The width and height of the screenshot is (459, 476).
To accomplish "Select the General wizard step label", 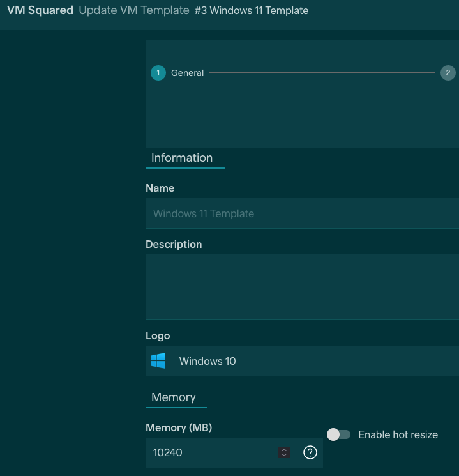I will coord(187,73).
